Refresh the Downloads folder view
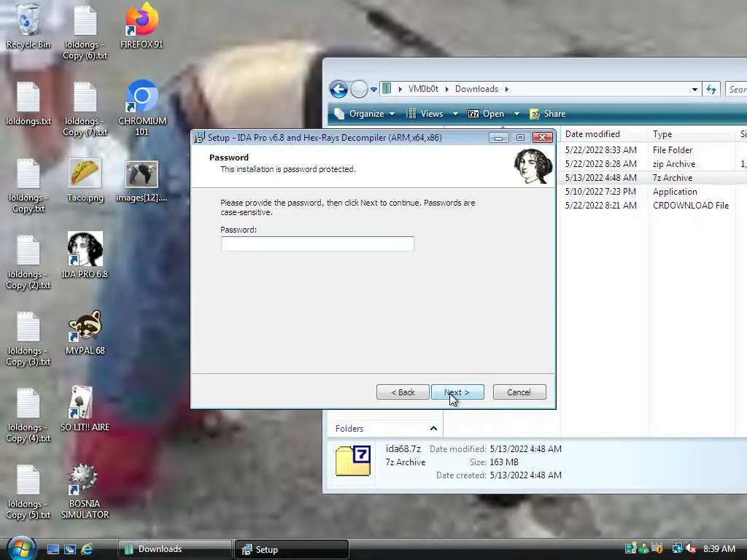Viewport: 747px width, 560px height. pos(711,89)
